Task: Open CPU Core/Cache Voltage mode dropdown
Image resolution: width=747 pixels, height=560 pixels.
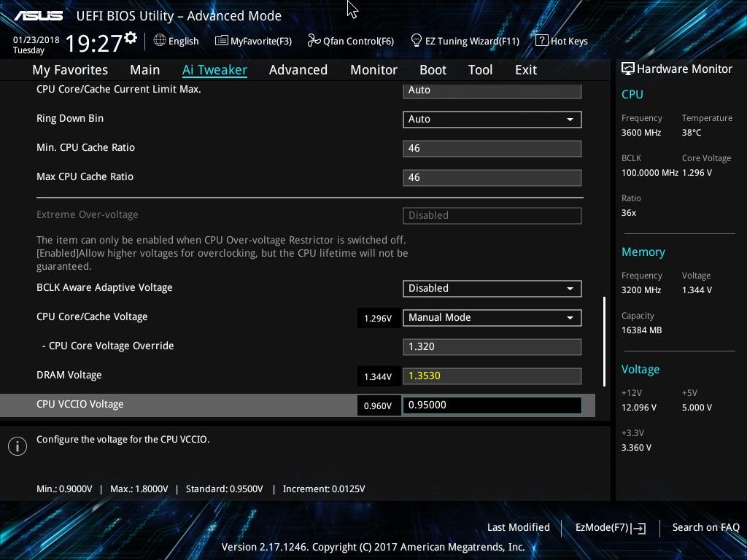Action: tap(492, 318)
